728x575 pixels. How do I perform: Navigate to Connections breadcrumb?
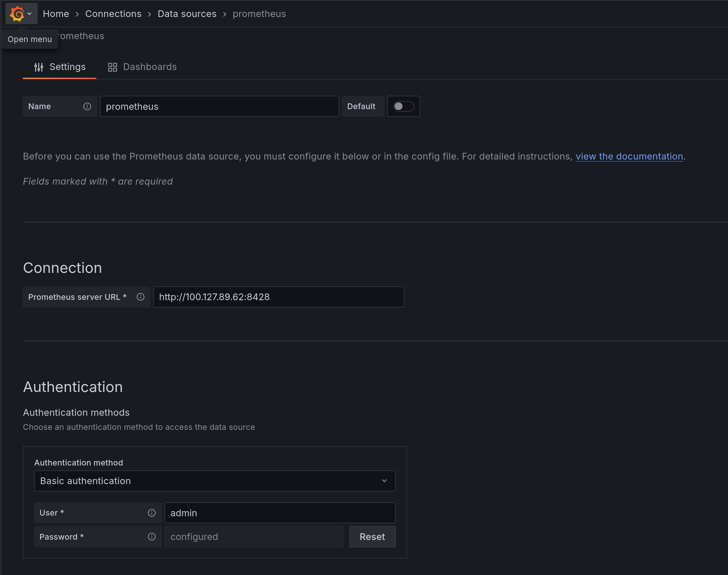pos(113,14)
